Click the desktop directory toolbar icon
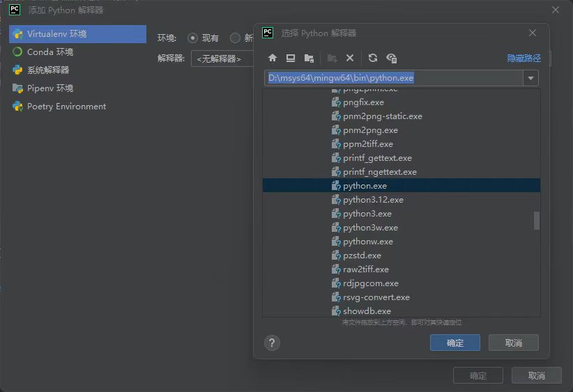Screen dimensions: 573x392 point(291,58)
